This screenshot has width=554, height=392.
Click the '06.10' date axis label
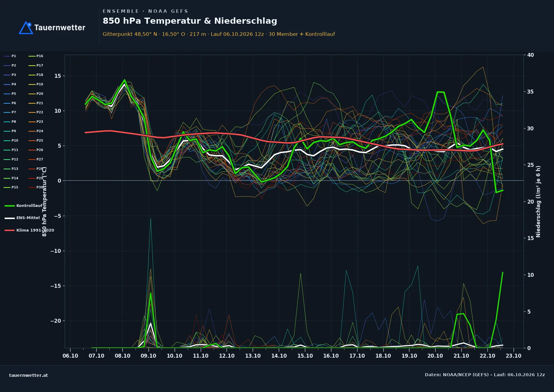(x=70, y=356)
